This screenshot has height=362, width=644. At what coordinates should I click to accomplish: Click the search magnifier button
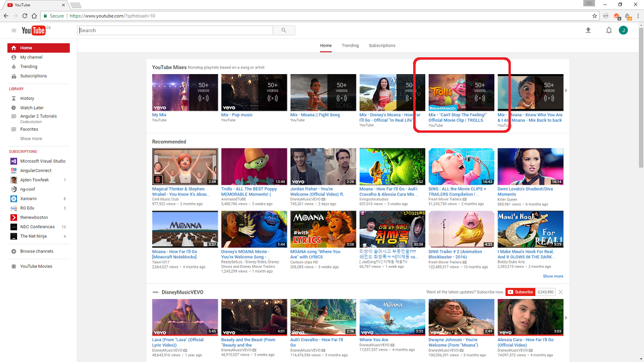284,30
